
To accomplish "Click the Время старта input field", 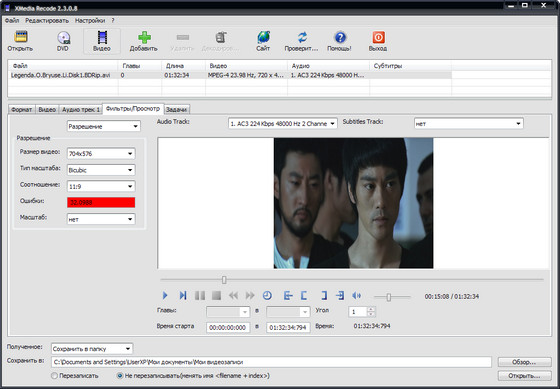I will [x=228, y=328].
